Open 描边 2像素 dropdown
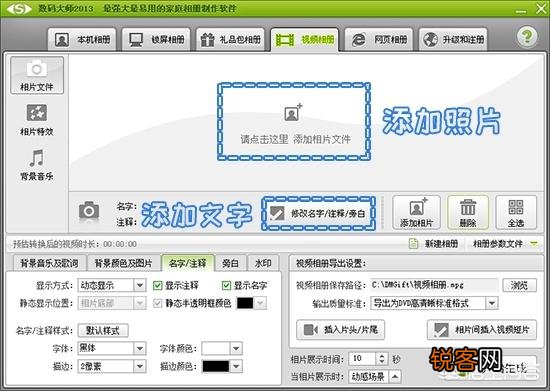550x391 pixels. pos(112,366)
